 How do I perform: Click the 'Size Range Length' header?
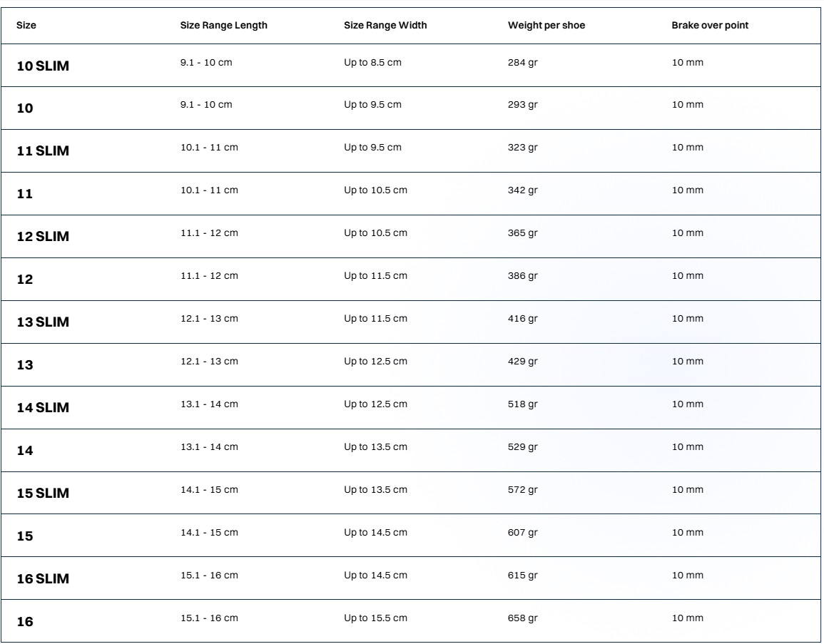[x=223, y=25]
